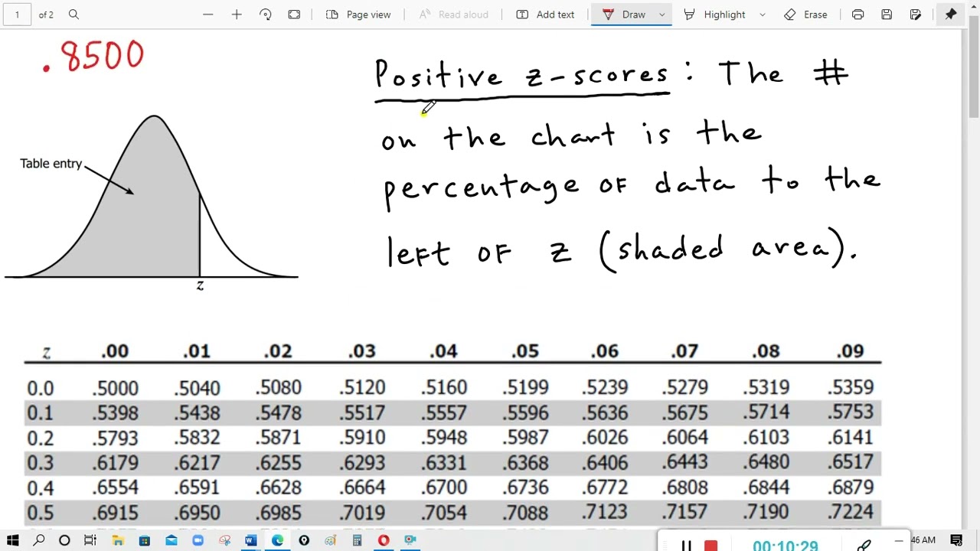Open the Windows notification center

point(956,541)
